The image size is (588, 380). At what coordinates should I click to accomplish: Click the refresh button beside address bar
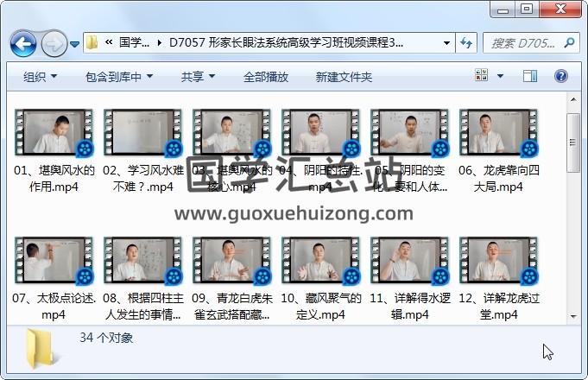pyautogui.click(x=467, y=42)
